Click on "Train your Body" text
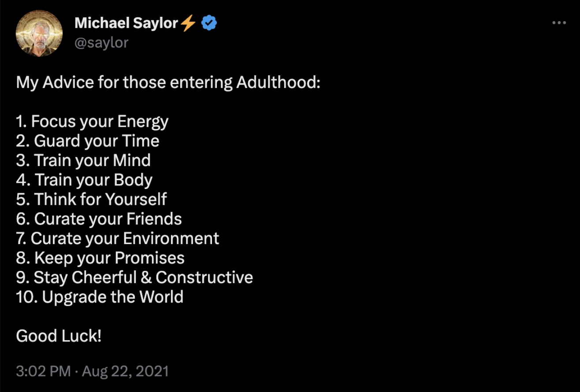Image resolution: width=580 pixels, height=392 pixels. coord(85,180)
